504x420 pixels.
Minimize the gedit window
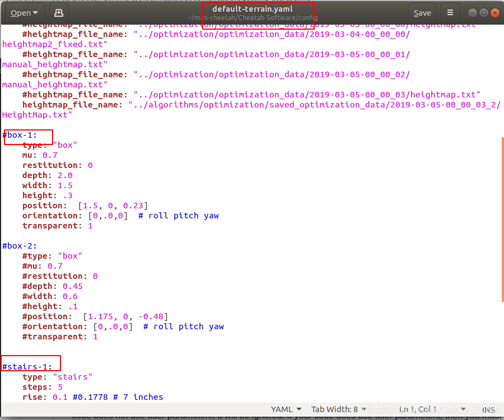point(472,13)
